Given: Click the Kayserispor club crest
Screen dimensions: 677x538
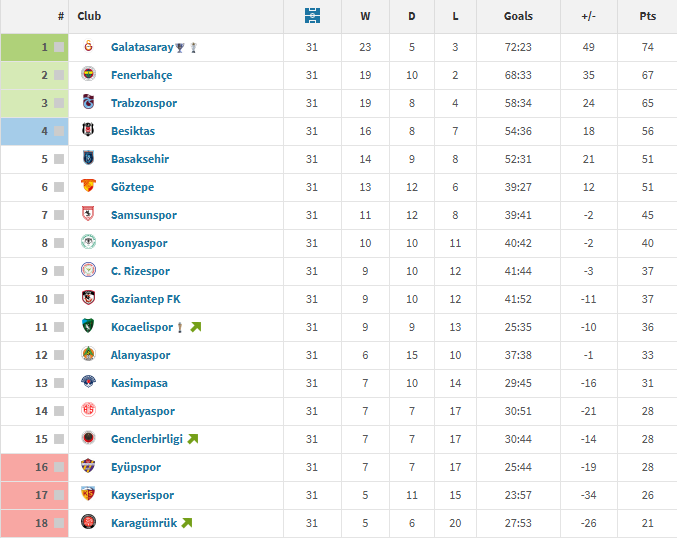Looking at the screenshot, I should pos(88,494).
